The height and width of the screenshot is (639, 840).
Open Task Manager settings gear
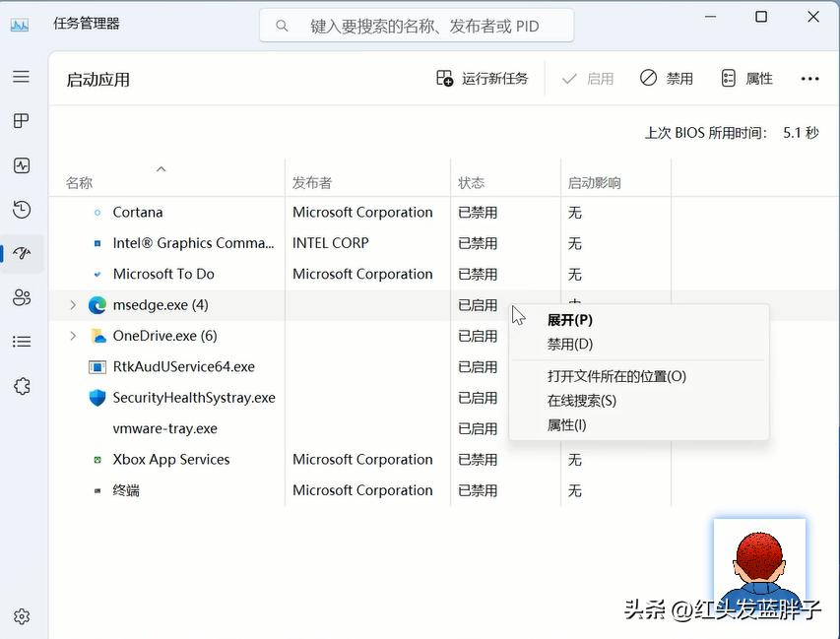(22, 615)
